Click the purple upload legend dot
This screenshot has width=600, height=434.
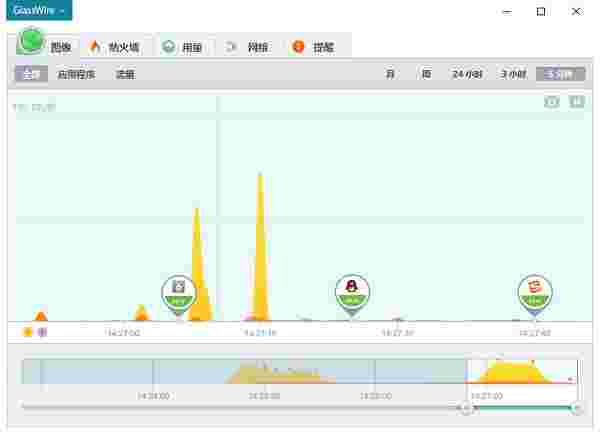click(x=42, y=332)
